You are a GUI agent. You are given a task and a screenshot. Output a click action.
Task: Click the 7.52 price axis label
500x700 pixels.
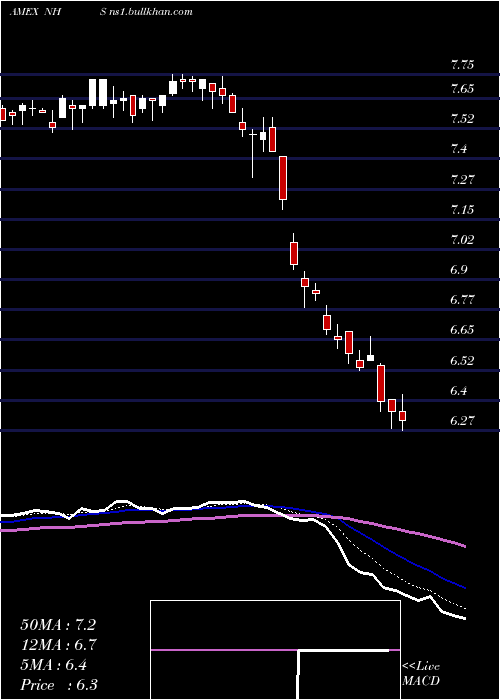pos(462,119)
